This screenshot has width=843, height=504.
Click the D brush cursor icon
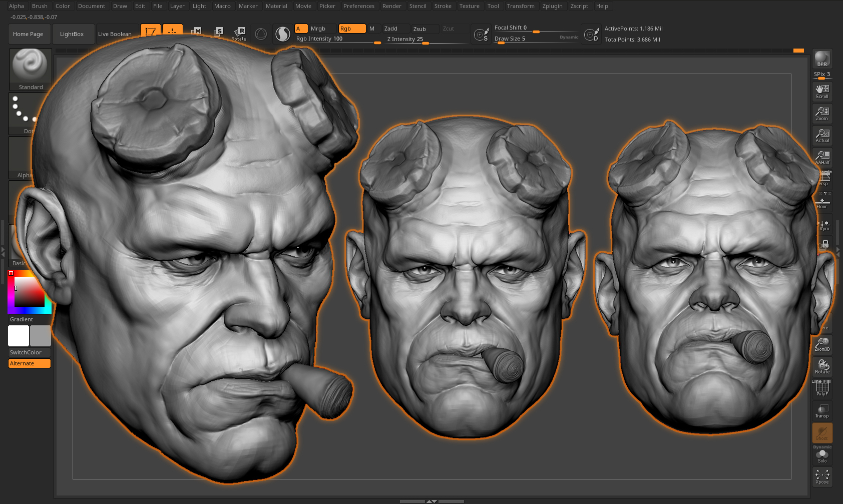click(591, 34)
